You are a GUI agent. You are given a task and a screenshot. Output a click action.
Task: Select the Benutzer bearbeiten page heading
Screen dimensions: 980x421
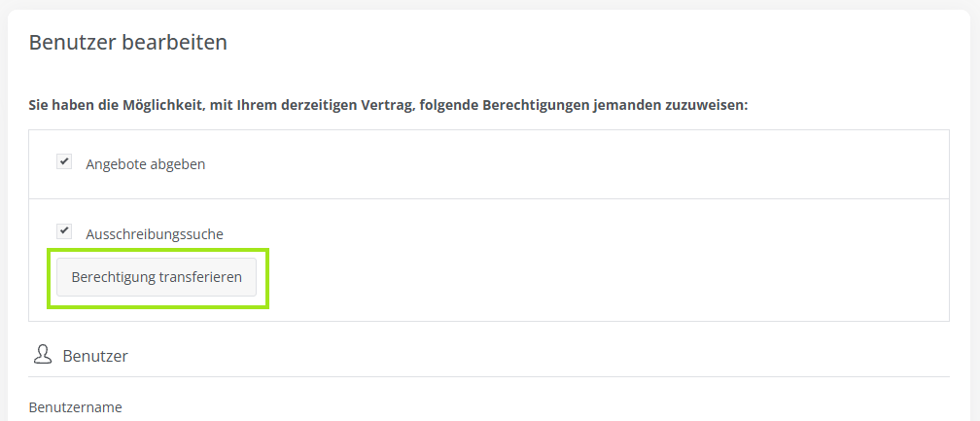click(x=127, y=43)
